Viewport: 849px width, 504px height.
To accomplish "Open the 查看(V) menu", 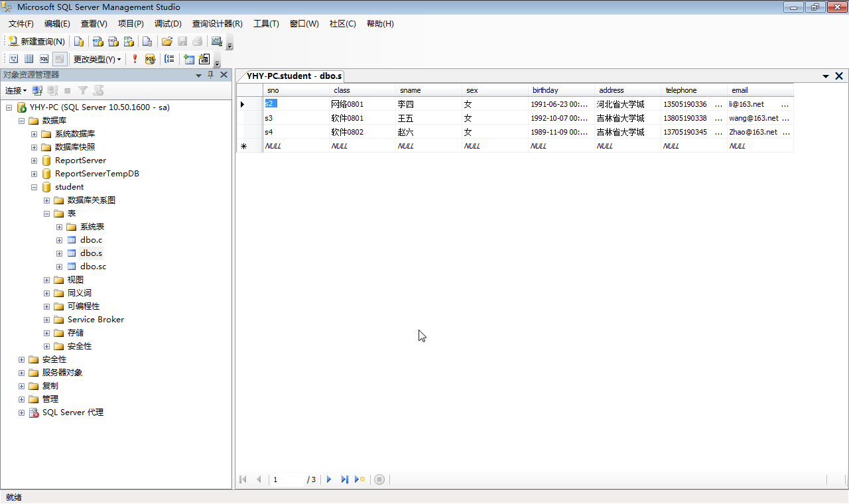I will [x=94, y=24].
